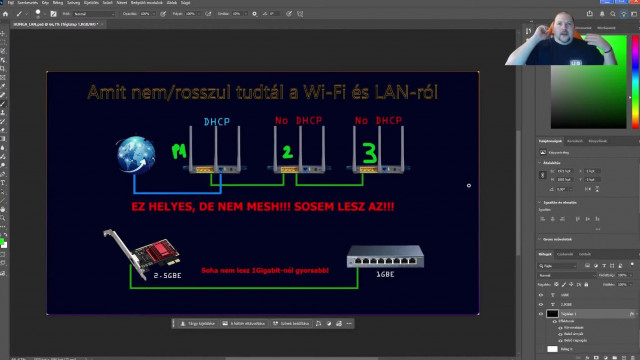640x360 pixels.
Task: Collapse effects list of Téglalap 1 layer
Action: pos(636,314)
